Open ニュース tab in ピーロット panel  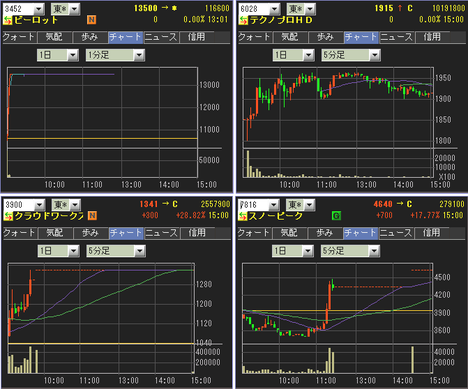coord(161,37)
